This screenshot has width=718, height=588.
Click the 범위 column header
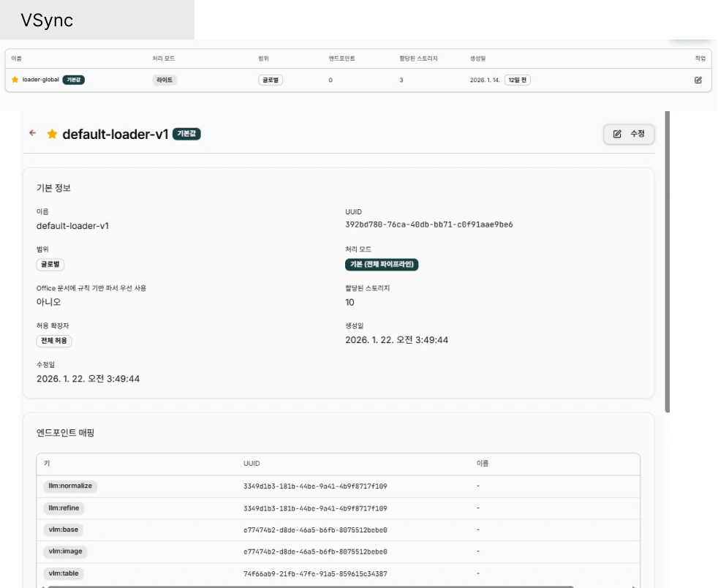[x=263, y=59]
